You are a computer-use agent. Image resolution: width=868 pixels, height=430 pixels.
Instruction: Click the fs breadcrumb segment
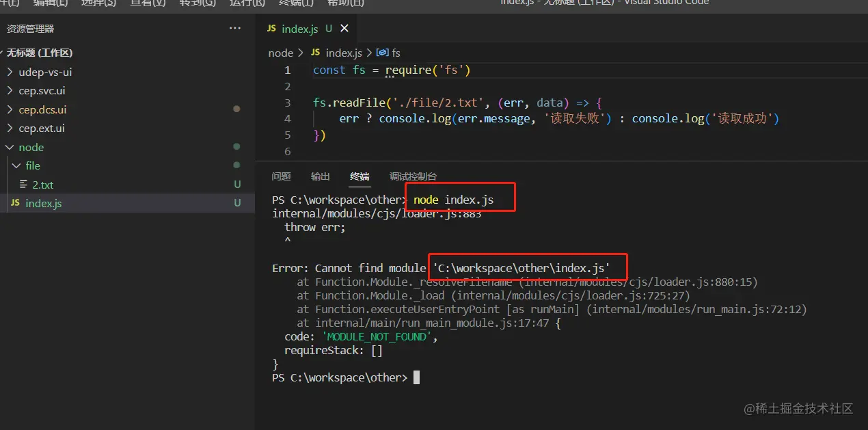[x=396, y=53]
